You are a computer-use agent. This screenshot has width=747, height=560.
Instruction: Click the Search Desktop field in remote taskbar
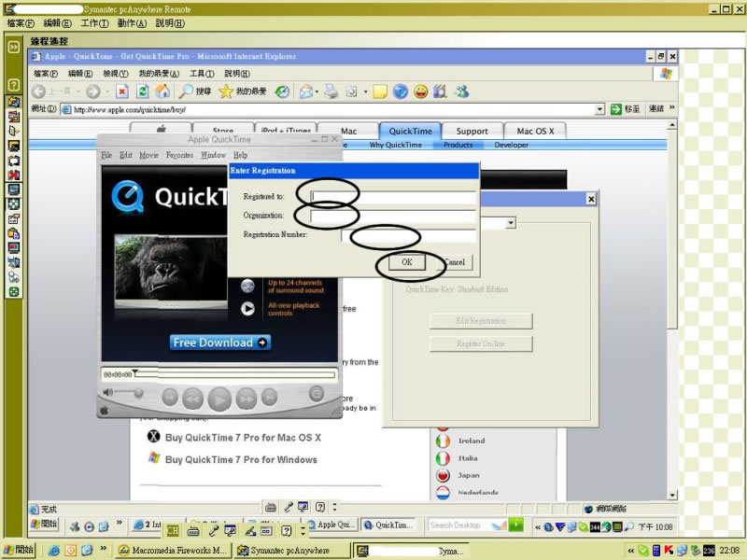468,525
